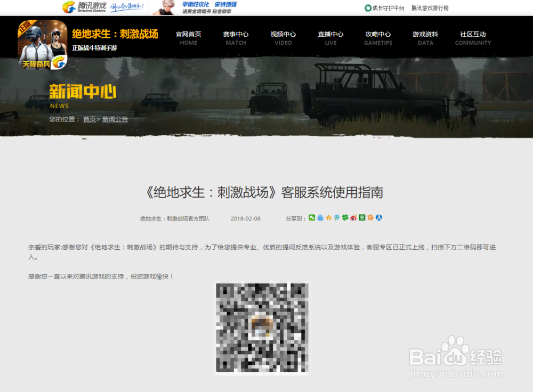Open 游戏资料 DATA menu
This screenshot has width=533, height=392.
coord(425,38)
